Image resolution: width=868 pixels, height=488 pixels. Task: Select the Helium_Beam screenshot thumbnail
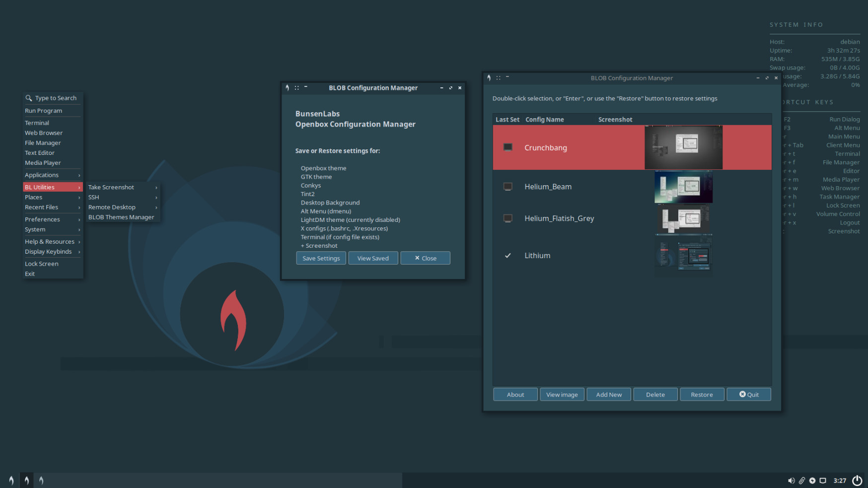coord(684,187)
